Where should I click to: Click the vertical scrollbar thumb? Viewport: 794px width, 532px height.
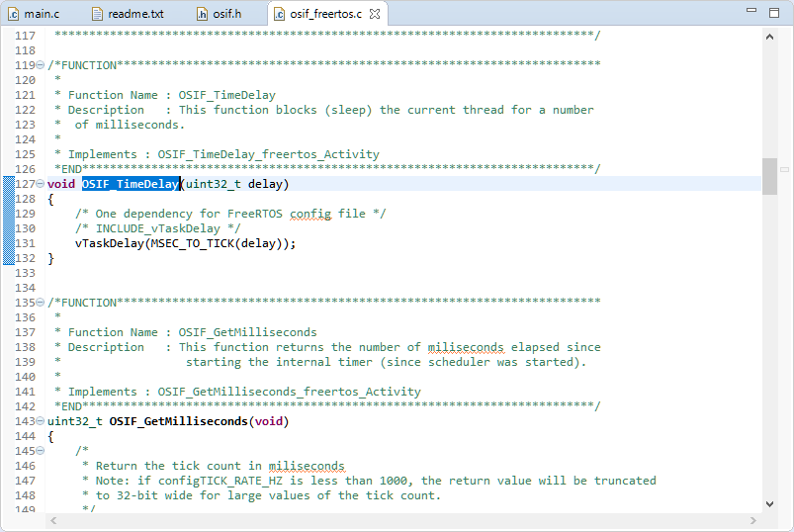769,176
